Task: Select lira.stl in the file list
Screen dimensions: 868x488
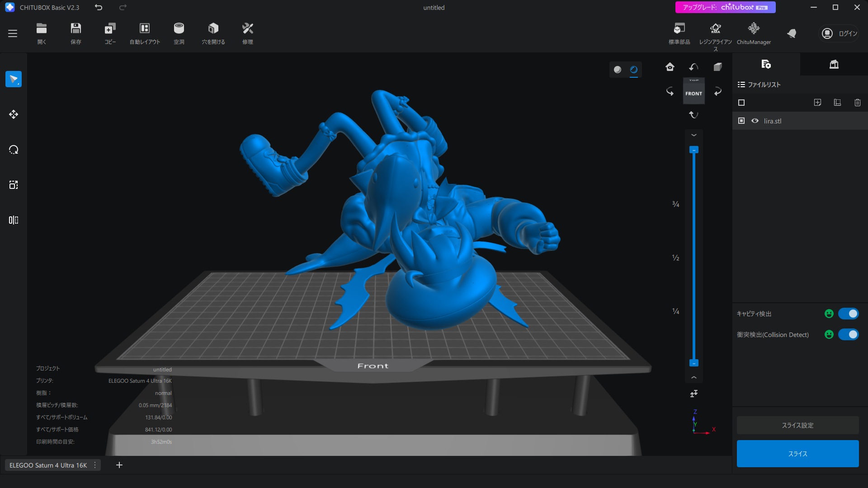Action: pos(800,121)
